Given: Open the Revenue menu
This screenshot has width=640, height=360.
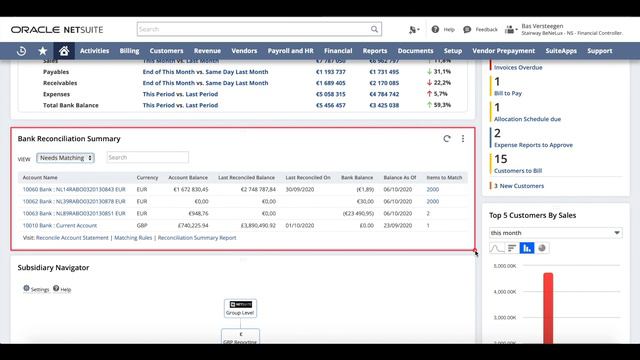Looking at the screenshot, I should [207, 51].
